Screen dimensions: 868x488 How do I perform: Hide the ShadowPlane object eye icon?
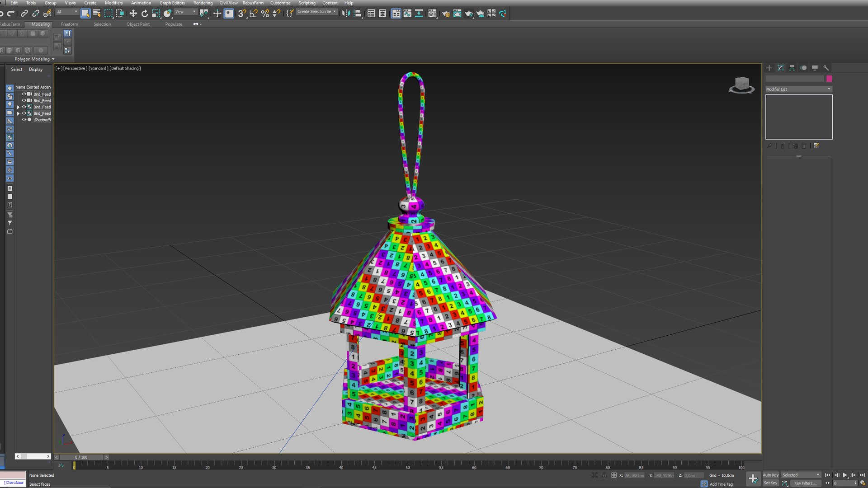click(x=24, y=120)
